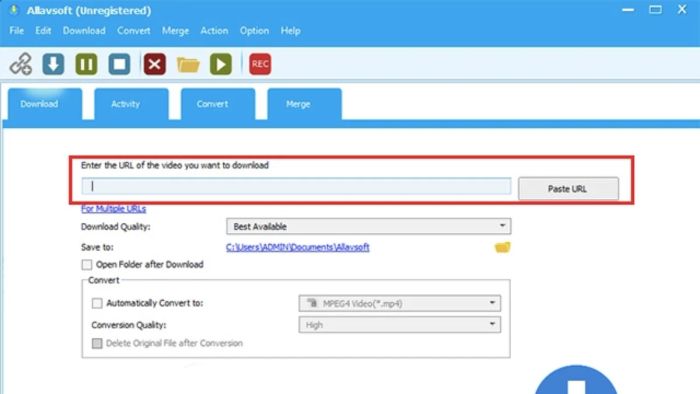The image size is (700, 394).
Task: Maximize the Allavsoft window
Action: (x=655, y=10)
